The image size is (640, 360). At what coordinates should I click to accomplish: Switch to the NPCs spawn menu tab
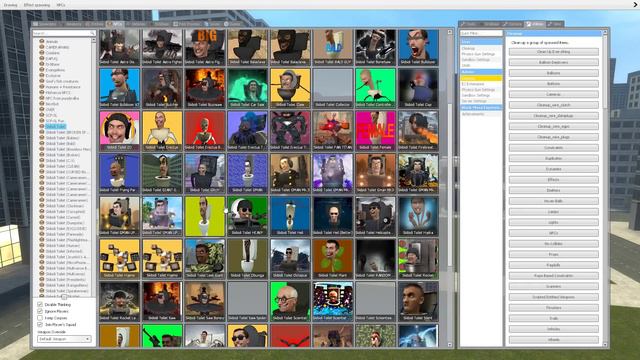click(115, 24)
